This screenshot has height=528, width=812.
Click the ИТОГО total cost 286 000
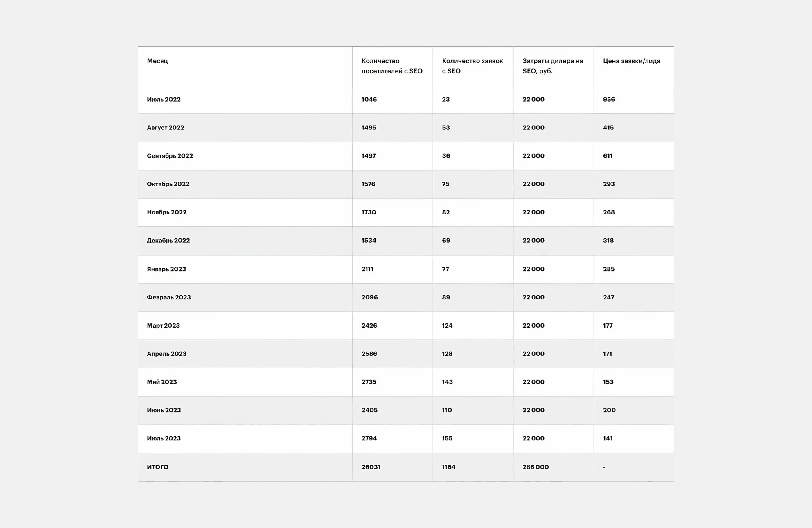tap(535, 467)
